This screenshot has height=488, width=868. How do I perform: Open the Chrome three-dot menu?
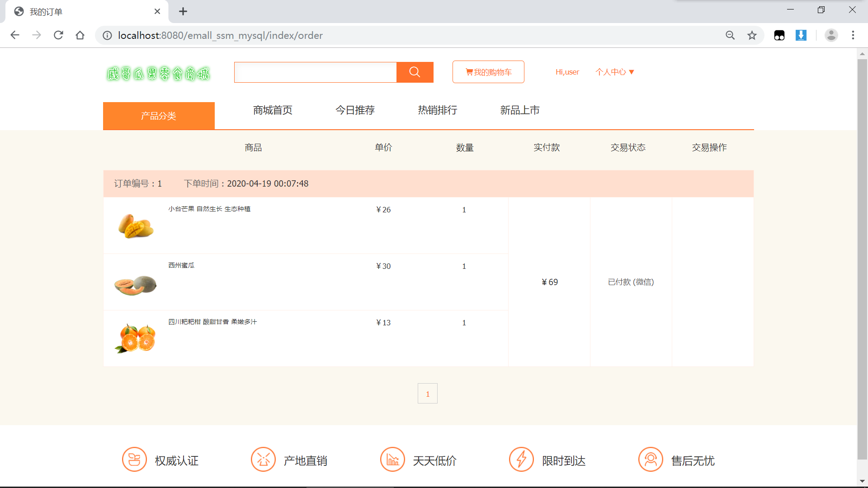point(853,35)
